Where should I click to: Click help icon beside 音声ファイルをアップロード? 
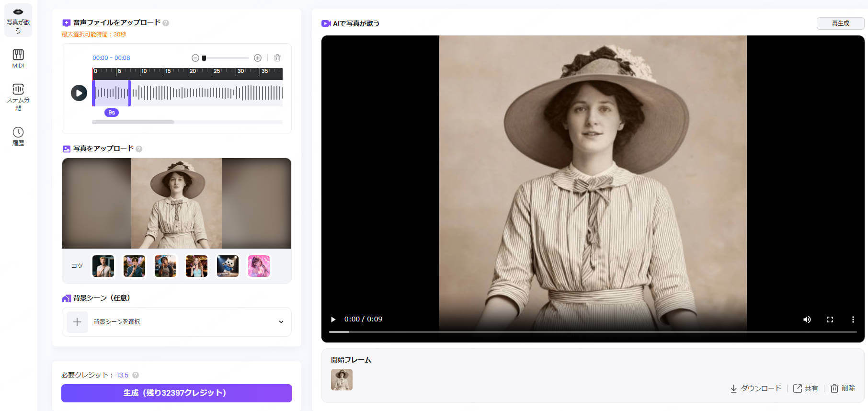[x=166, y=23]
